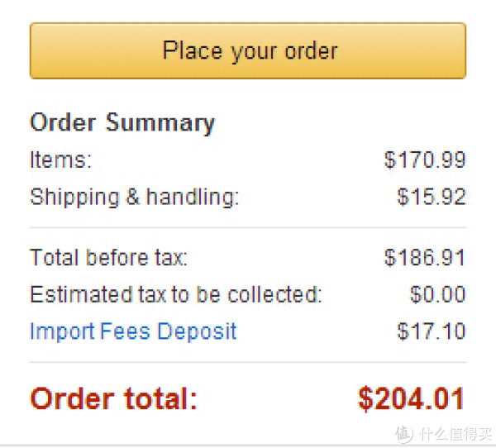Click the word Summary in heading

160,123
